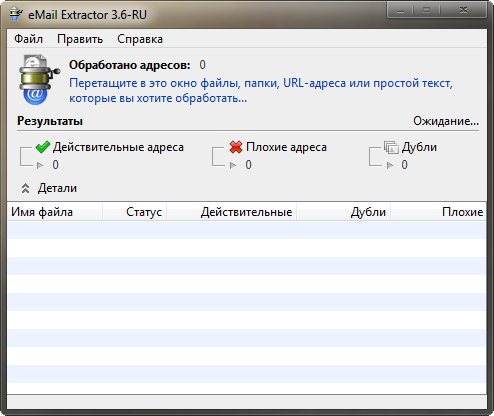Click the green checkmark valid addresses icon
This screenshot has width=494, height=416.
(43, 147)
